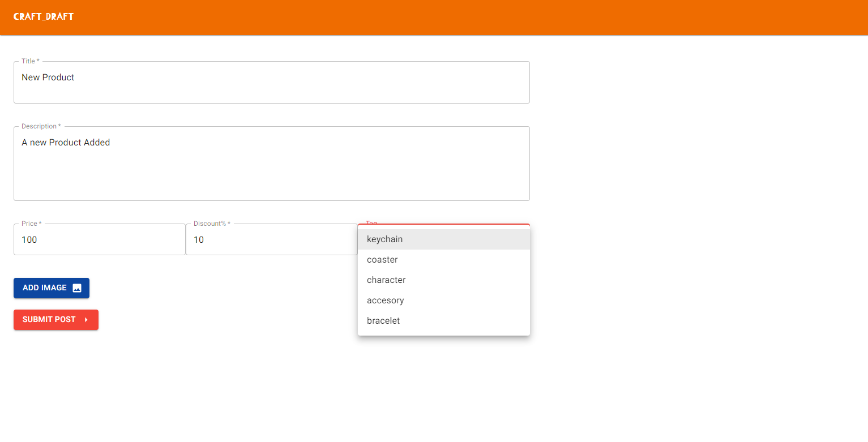Click the ADD IMAGE button

tap(51, 287)
